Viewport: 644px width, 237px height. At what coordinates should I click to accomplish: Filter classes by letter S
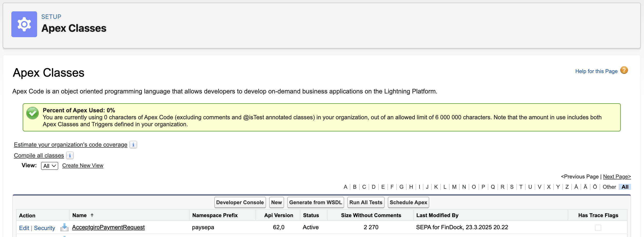(x=512, y=187)
